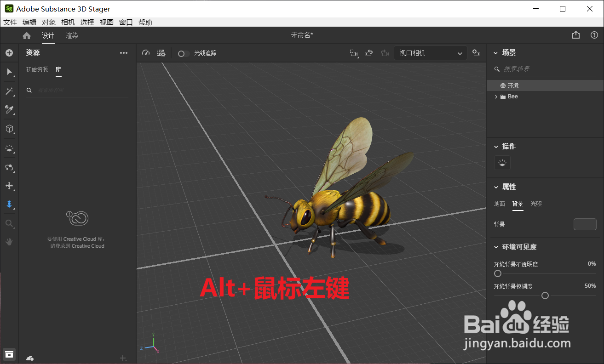This screenshot has width=604, height=364.
Task: Activate the pan hand tool
Action: pos(9,241)
